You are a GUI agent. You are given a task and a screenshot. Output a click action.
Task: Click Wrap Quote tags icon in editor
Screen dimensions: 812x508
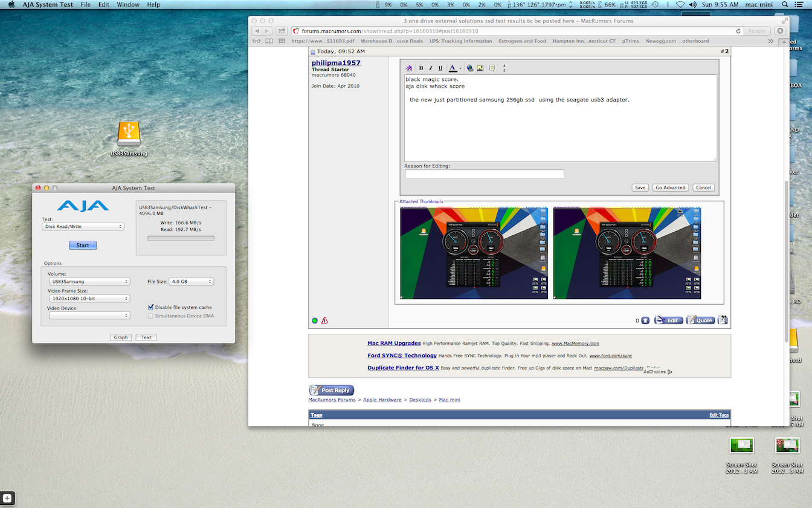point(492,68)
